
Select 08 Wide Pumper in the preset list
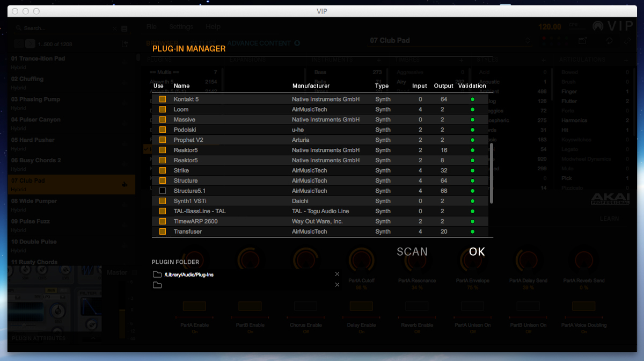point(71,205)
